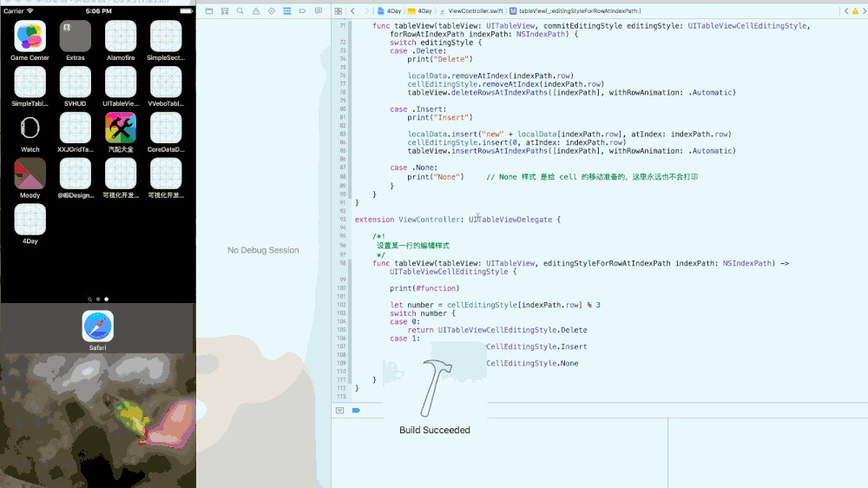868x488 pixels.
Task: Open the Find navigator magnifier icon
Action: (x=240, y=10)
